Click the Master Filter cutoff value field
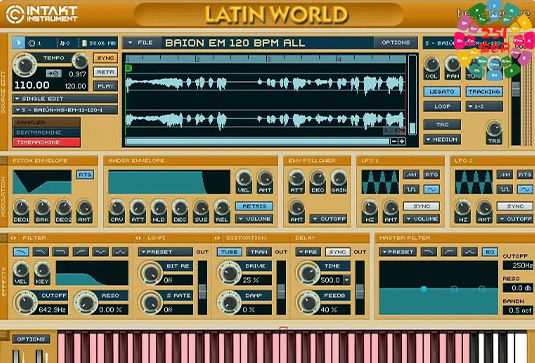Image resolution: width=535 pixels, height=363 pixels. [518, 265]
